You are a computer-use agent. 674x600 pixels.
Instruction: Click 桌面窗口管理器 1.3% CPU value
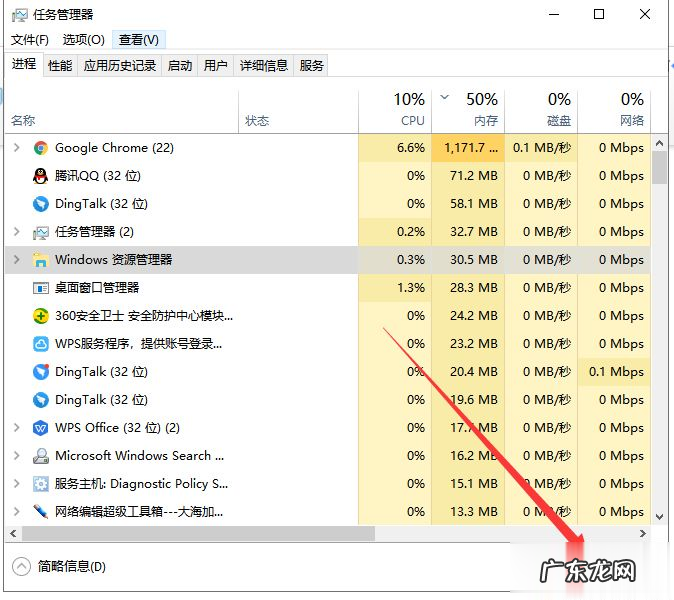[x=411, y=288]
